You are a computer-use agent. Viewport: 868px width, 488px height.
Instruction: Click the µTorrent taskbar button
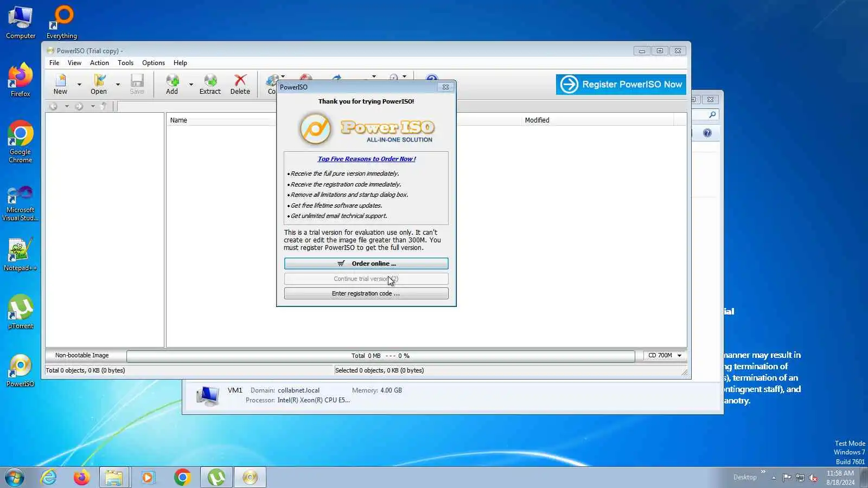point(216,478)
